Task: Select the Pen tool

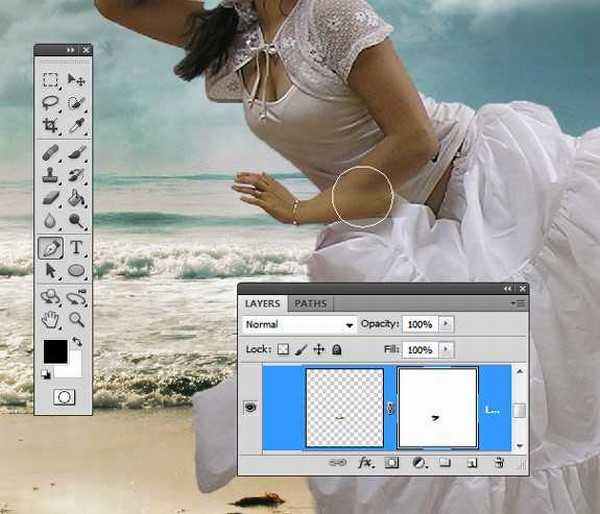Action: tap(50, 247)
